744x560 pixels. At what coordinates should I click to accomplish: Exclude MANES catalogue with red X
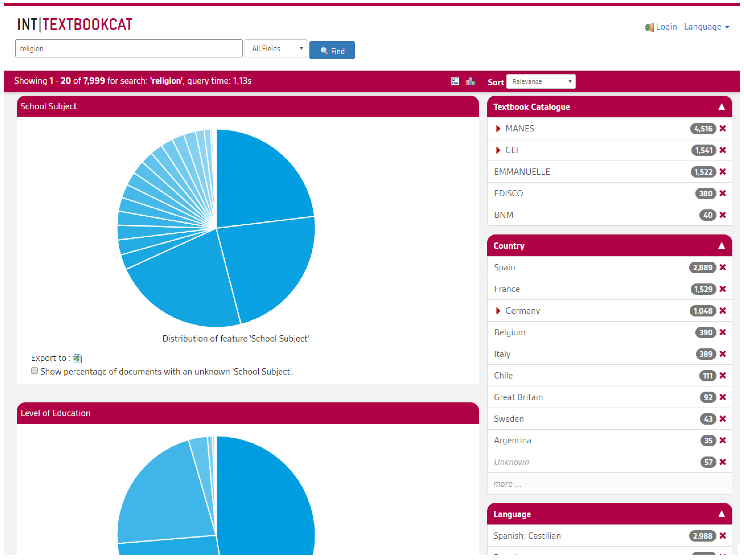point(723,129)
